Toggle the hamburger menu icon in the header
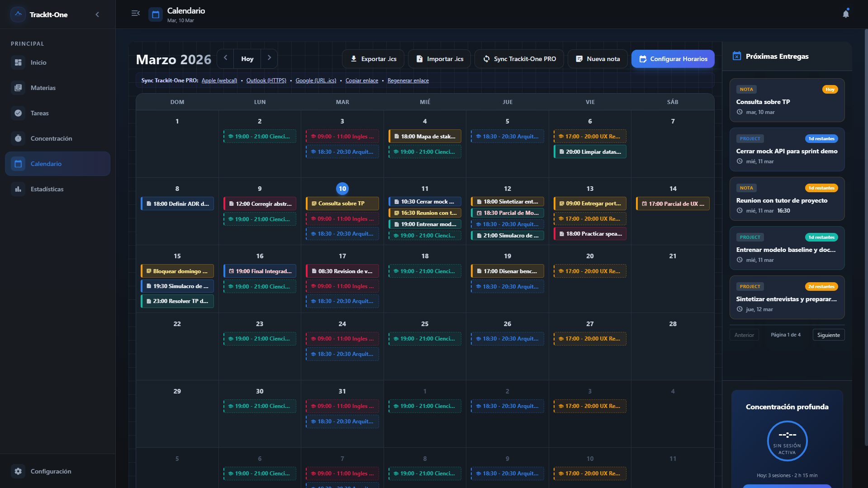Image resolution: width=868 pixels, height=488 pixels. [x=136, y=14]
